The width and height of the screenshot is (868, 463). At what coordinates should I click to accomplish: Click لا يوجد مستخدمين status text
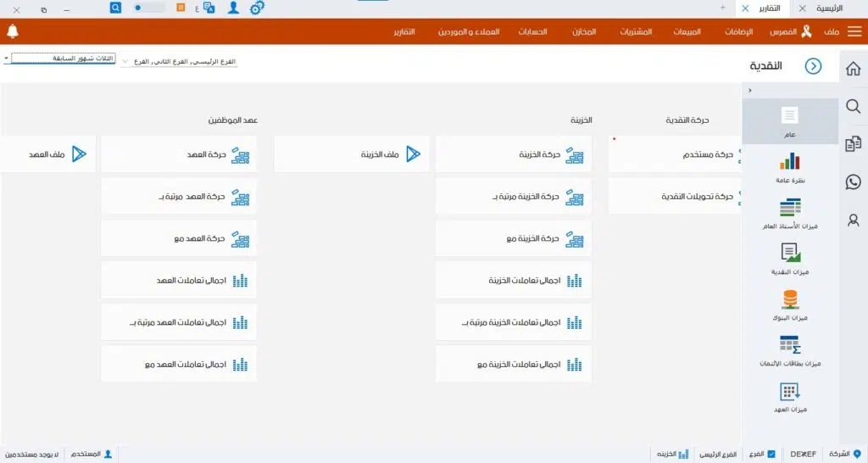pos(32,455)
